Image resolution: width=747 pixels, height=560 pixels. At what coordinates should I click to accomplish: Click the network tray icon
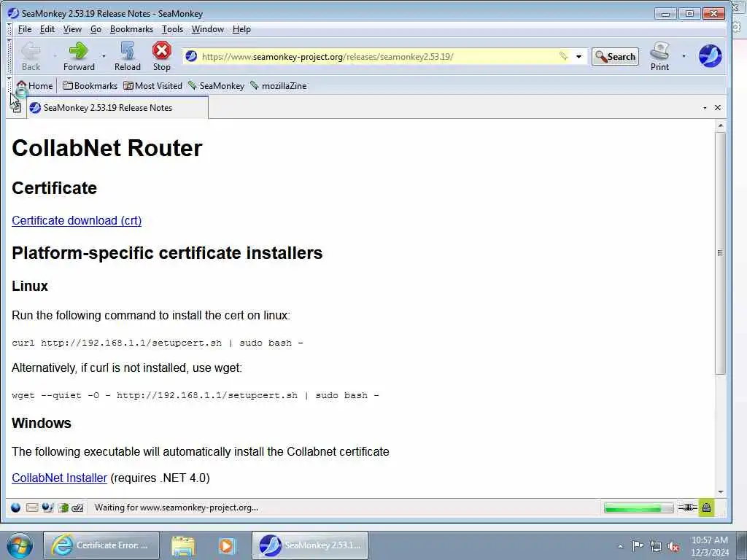click(x=656, y=546)
